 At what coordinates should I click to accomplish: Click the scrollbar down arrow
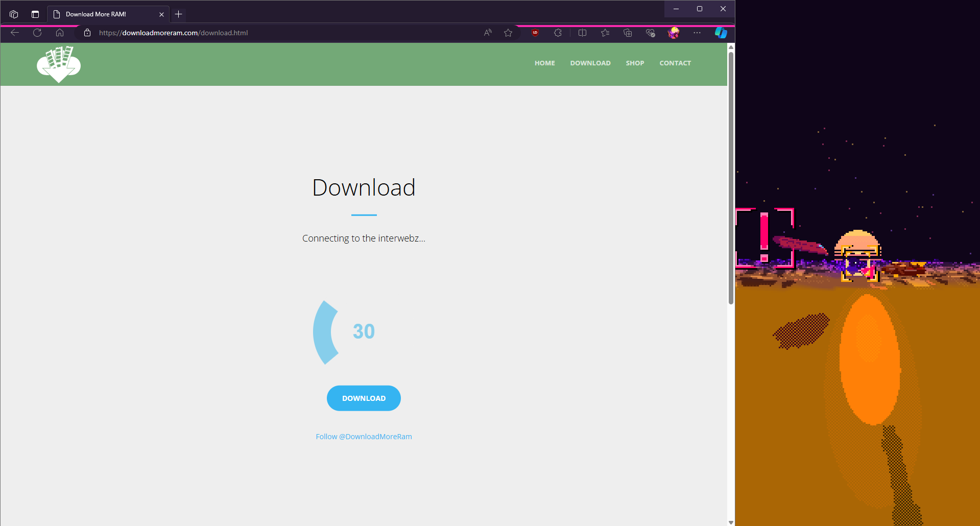tap(731, 522)
